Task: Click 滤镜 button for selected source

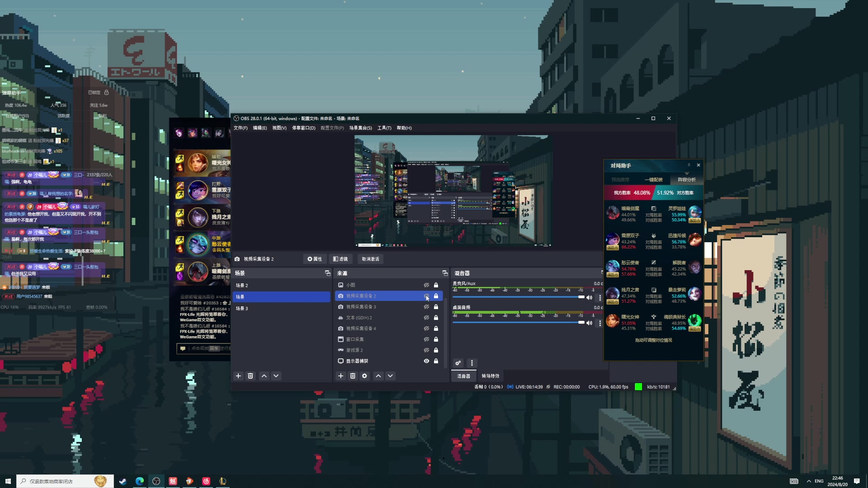Action: point(340,259)
